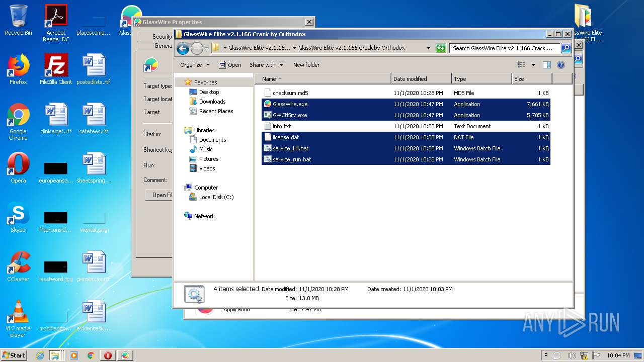Expand the address bar history dropdown
This screenshot has width=644, height=362.
tap(428, 48)
